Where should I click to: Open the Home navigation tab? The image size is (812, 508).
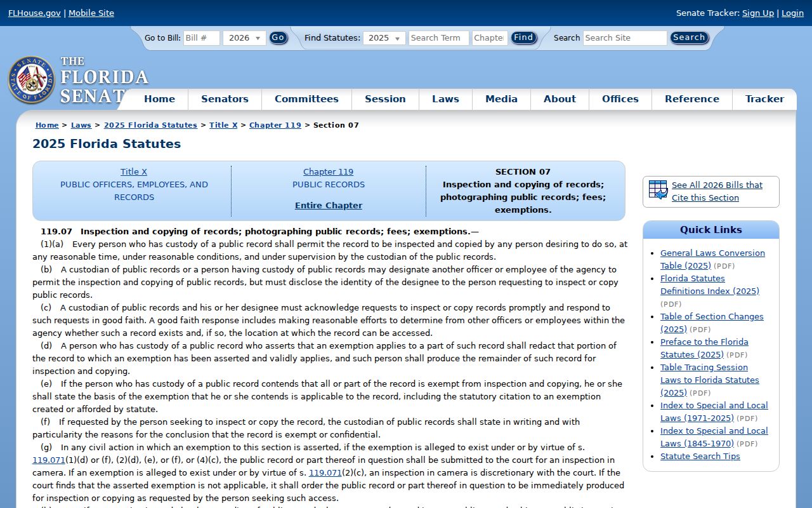pos(159,99)
